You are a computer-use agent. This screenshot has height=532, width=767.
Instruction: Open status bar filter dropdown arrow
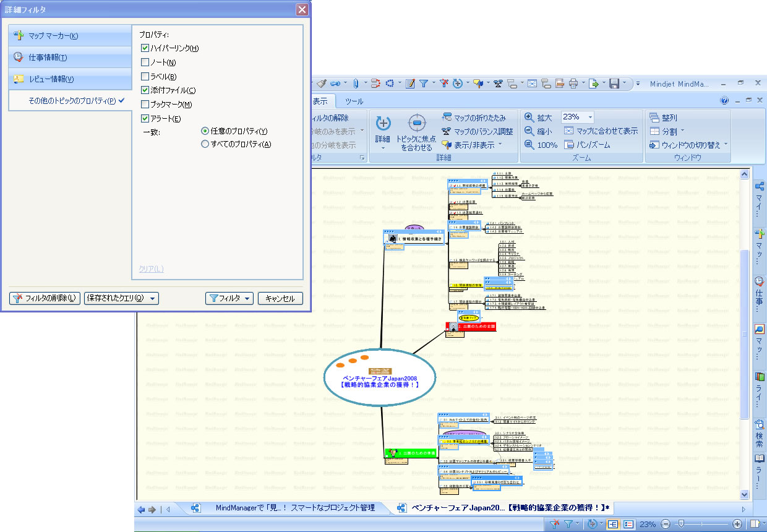pyautogui.click(x=578, y=524)
